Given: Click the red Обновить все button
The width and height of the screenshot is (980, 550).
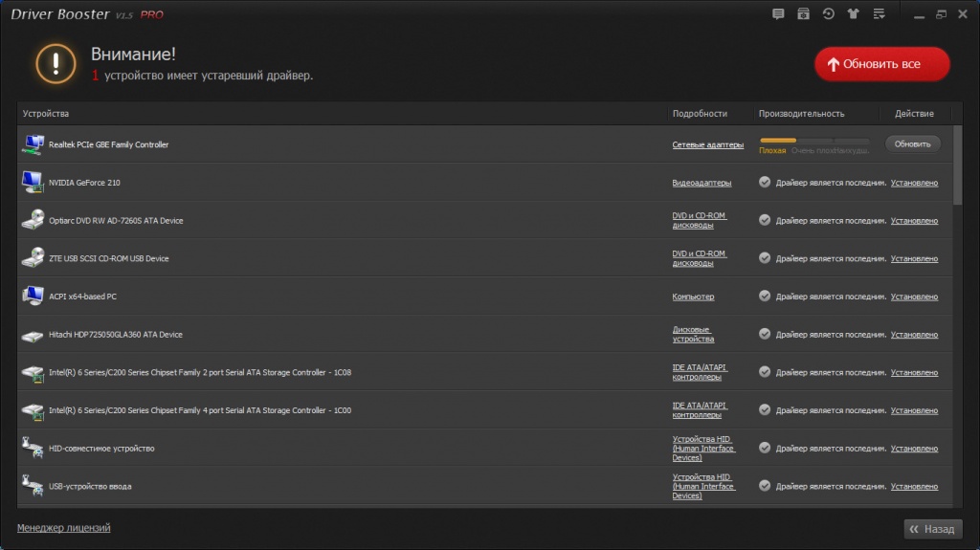Looking at the screenshot, I should pos(881,64).
